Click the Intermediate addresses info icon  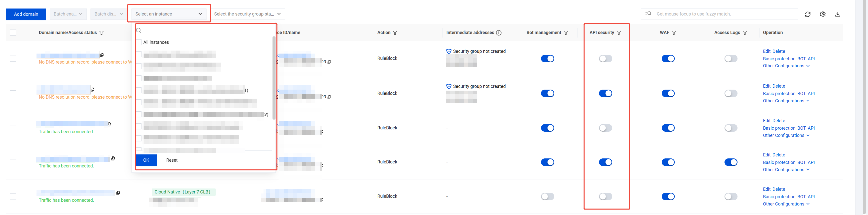tap(499, 33)
